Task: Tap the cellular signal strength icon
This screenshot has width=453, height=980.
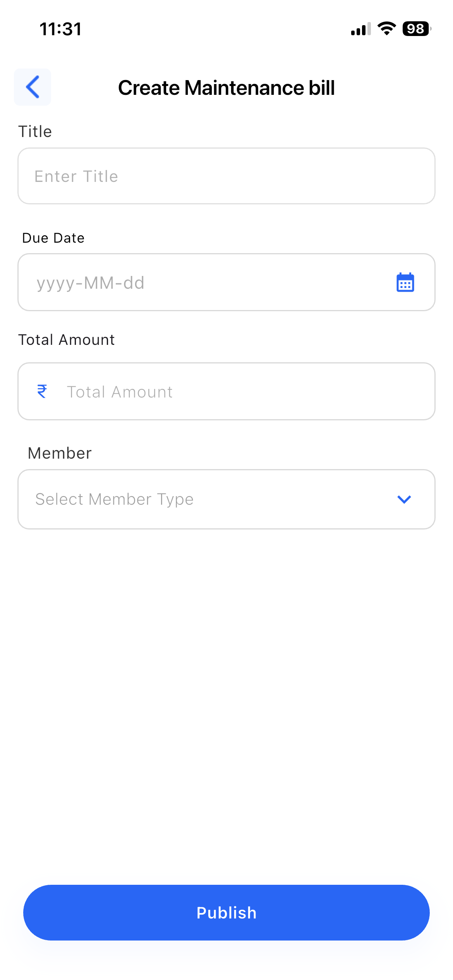Action: click(x=360, y=29)
